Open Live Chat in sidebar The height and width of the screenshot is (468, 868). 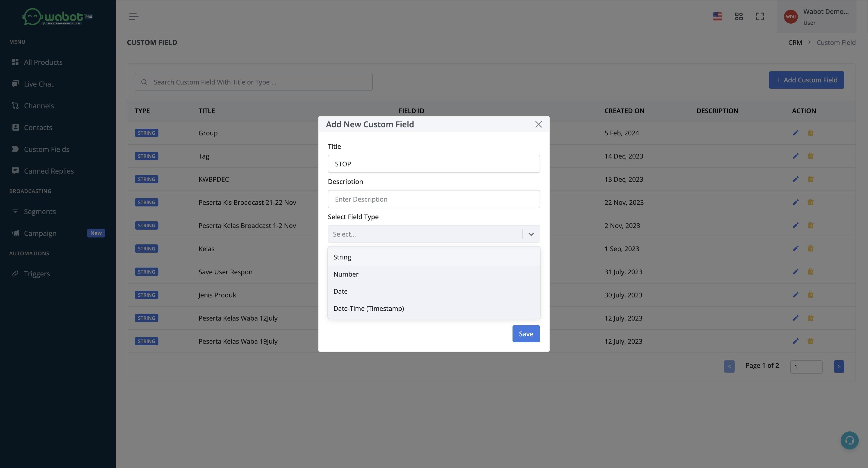click(39, 84)
